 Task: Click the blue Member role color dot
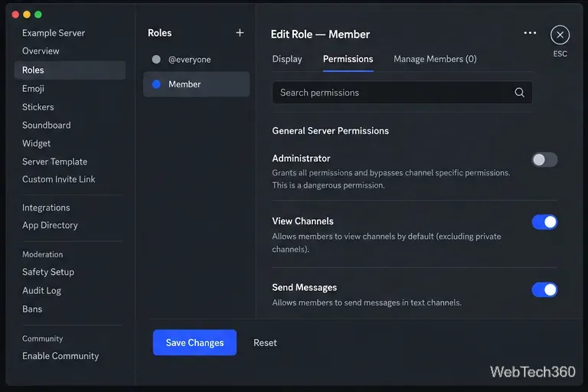pyautogui.click(x=156, y=84)
